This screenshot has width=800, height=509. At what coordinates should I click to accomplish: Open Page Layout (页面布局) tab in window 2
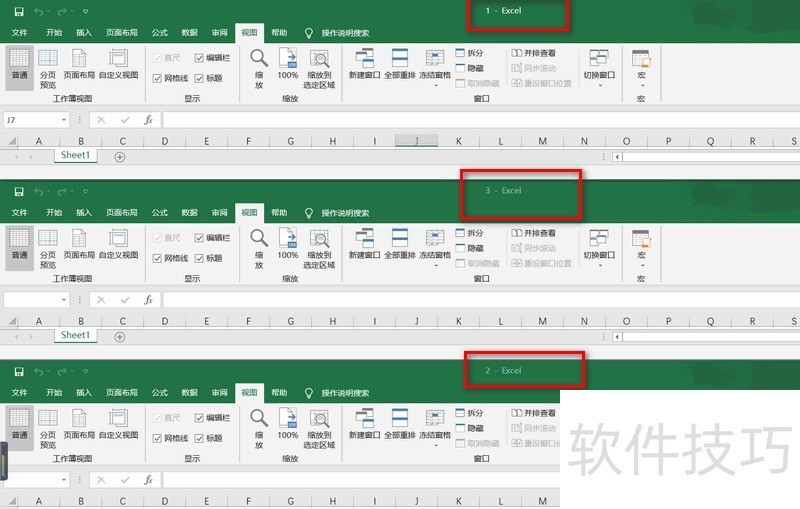[121, 393]
